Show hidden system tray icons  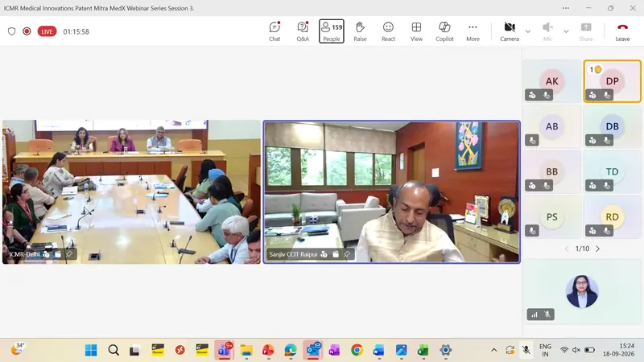tap(493, 350)
